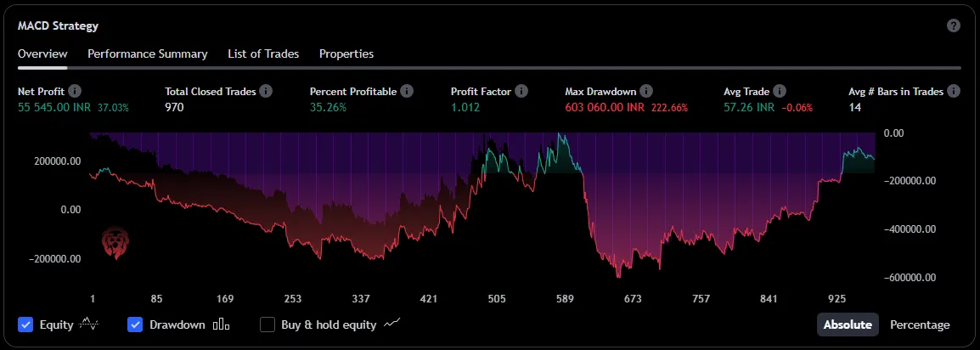Open the List of Trades tab

pos(263,54)
